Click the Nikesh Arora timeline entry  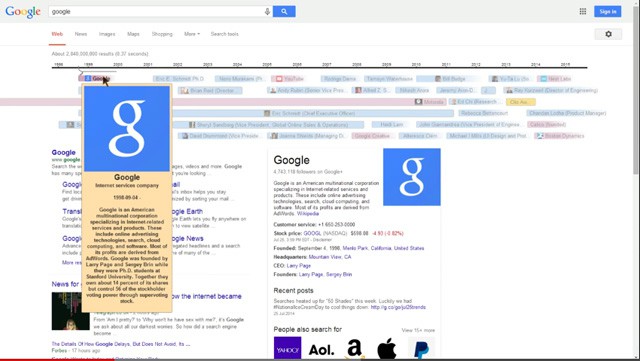click(414, 90)
